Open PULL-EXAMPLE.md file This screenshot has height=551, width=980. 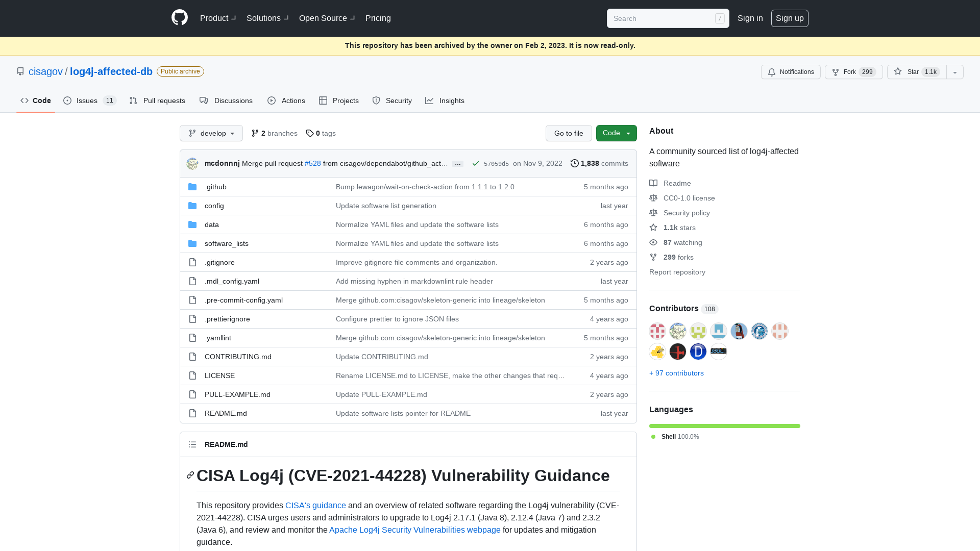(237, 394)
